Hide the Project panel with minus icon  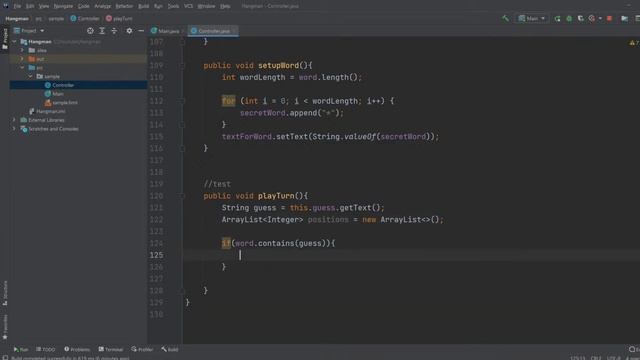point(141,31)
